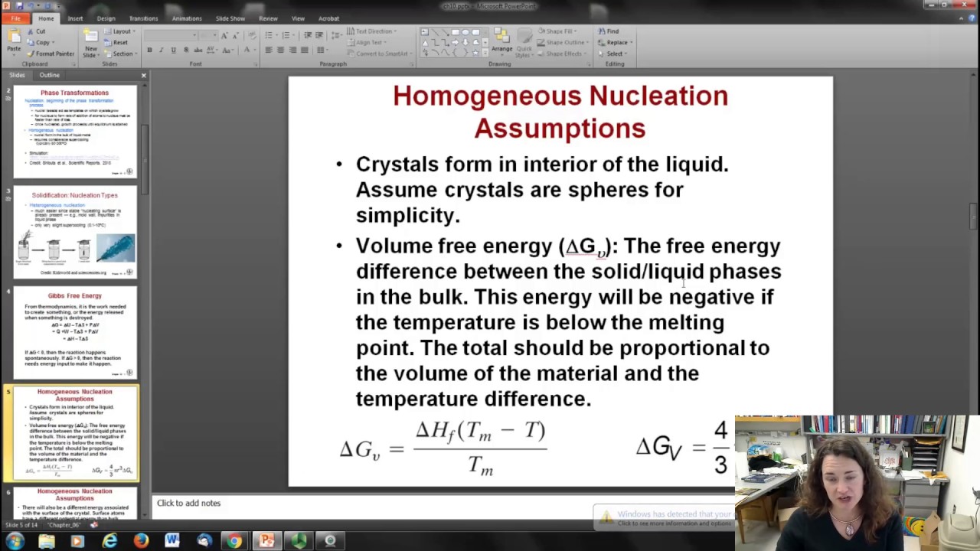Open Word from taskbar

171,541
